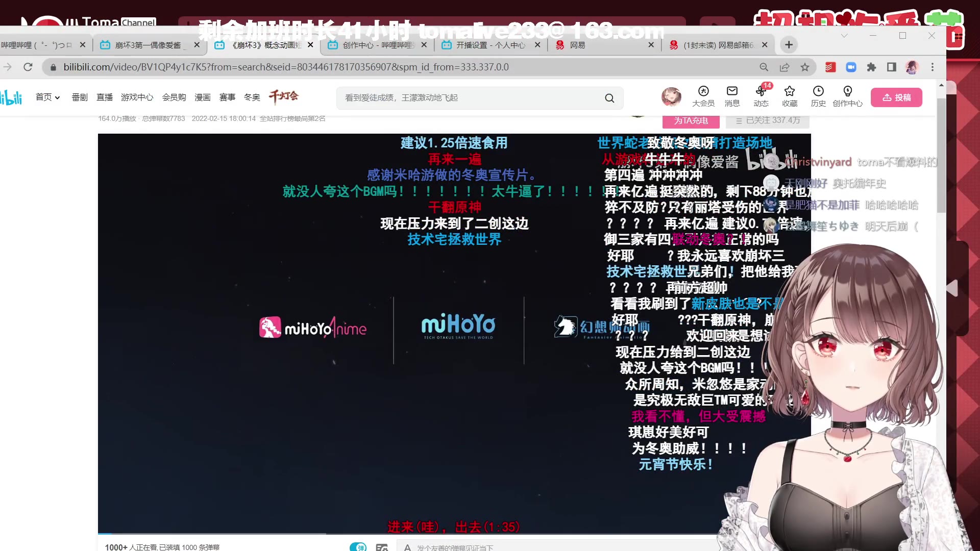Click the Bilibili logo
Viewport: 980px width, 551px height.
point(11,97)
